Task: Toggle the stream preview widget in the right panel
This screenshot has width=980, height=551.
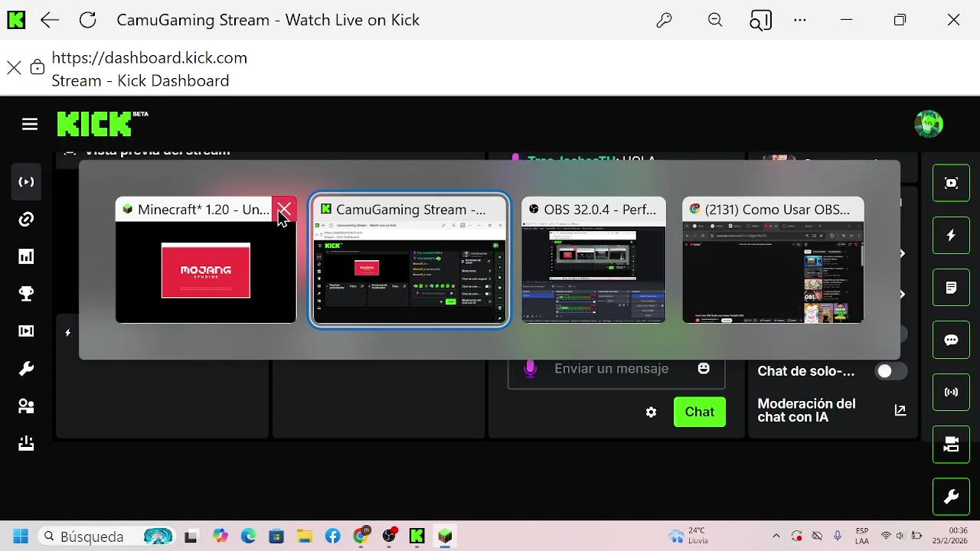Action: [x=951, y=183]
